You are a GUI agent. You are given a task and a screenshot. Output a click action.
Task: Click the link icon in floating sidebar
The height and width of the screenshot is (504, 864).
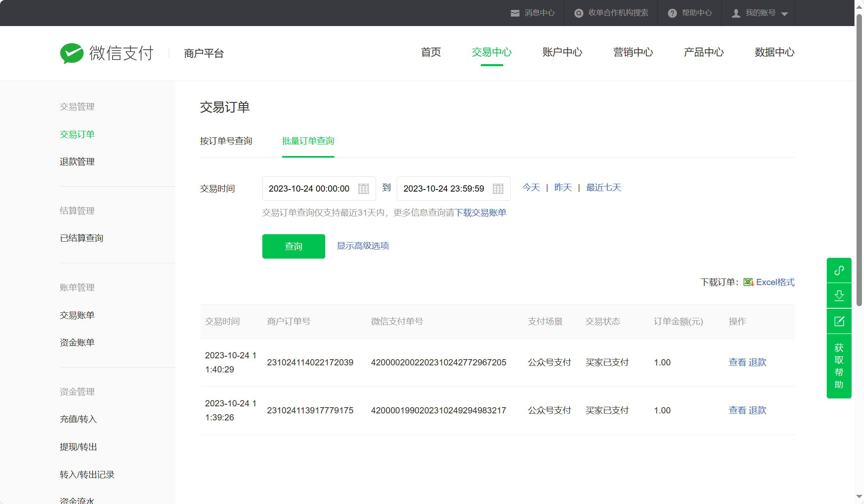pos(839,271)
